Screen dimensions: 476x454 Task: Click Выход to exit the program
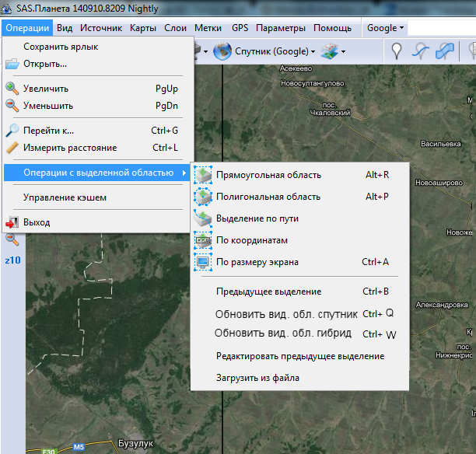coord(37,222)
